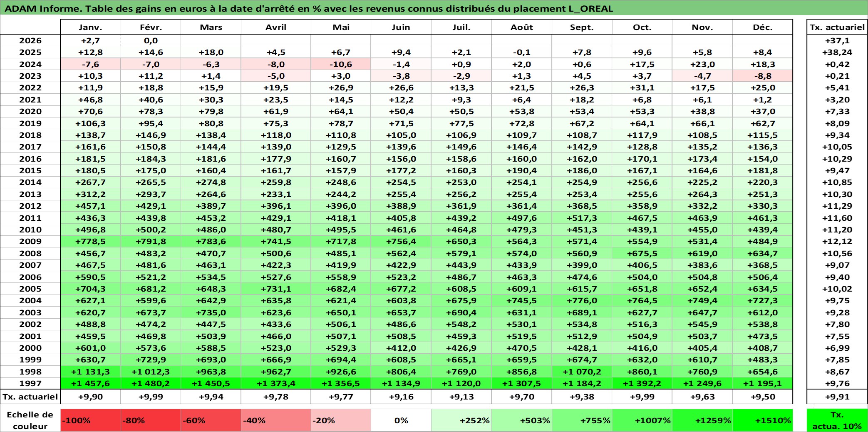The width and height of the screenshot is (868, 432).
Task: Click the -80% color scale swatch
Action: [x=151, y=420]
